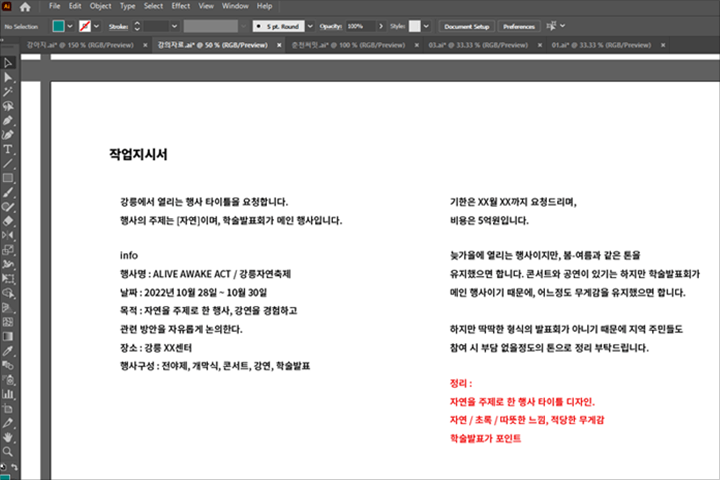720x480 pixels.
Task: Select the Line Segment tool
Action: 8,164
